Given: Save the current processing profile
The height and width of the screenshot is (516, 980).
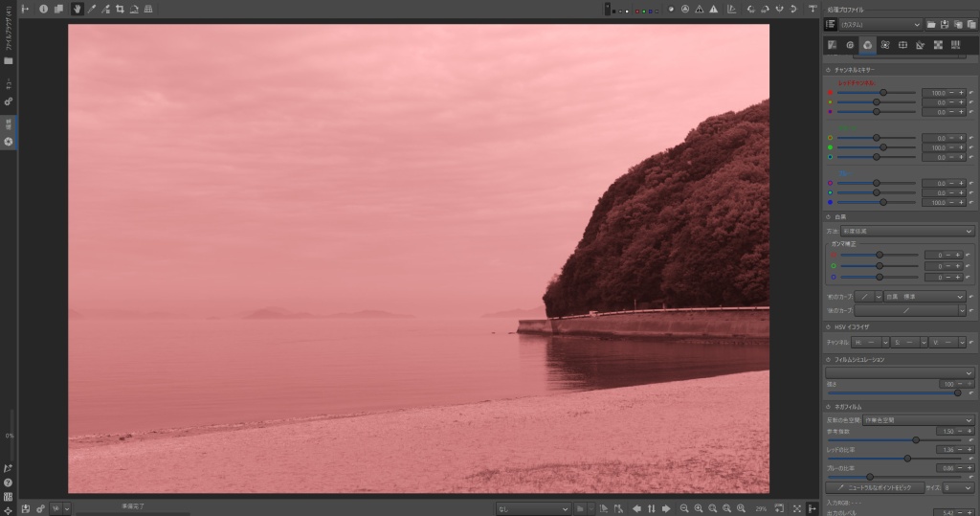Looking at the screenshot, I should [x=945, y=24].
